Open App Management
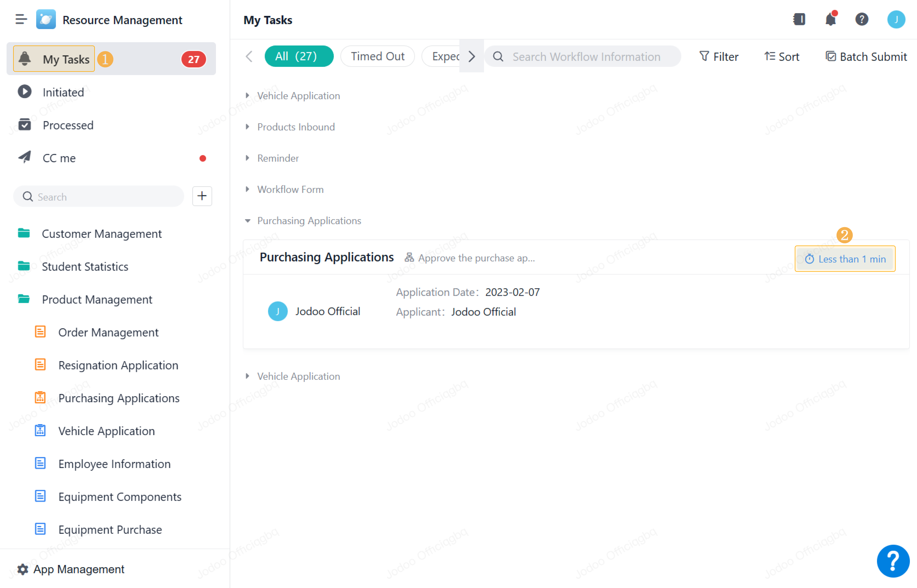Viewport: 917px width, 588px height. [71, 569]
